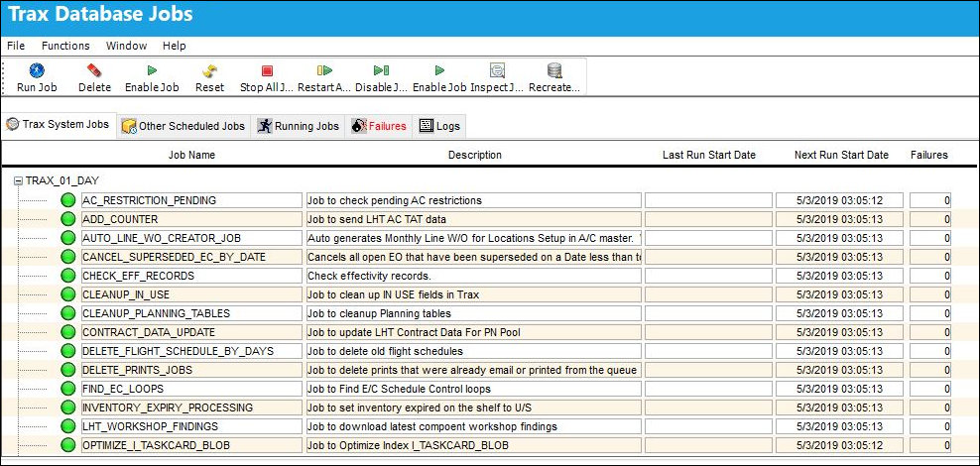Select the LHT_WORKSHOP_FINDINGS job name
This screenshot has width=980, height=466.
click(x=191, y=426)
